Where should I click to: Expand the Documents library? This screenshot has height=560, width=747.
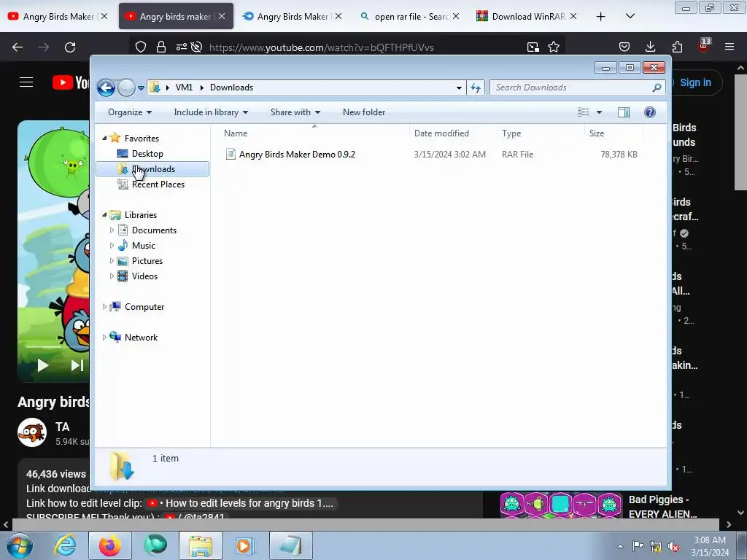(112, 230)
